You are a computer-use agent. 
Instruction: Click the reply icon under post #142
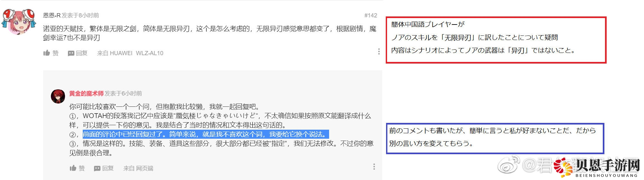pos(71,53)
